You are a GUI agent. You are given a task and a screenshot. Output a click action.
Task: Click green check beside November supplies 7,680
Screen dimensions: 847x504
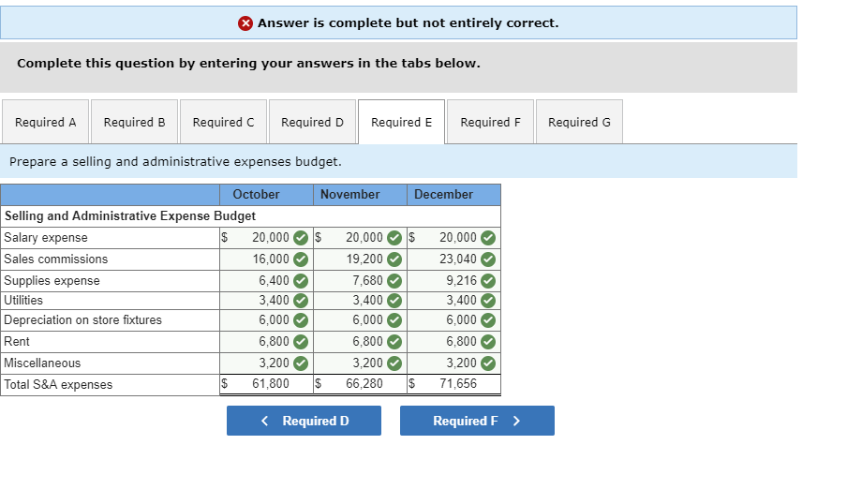(394, 281)
